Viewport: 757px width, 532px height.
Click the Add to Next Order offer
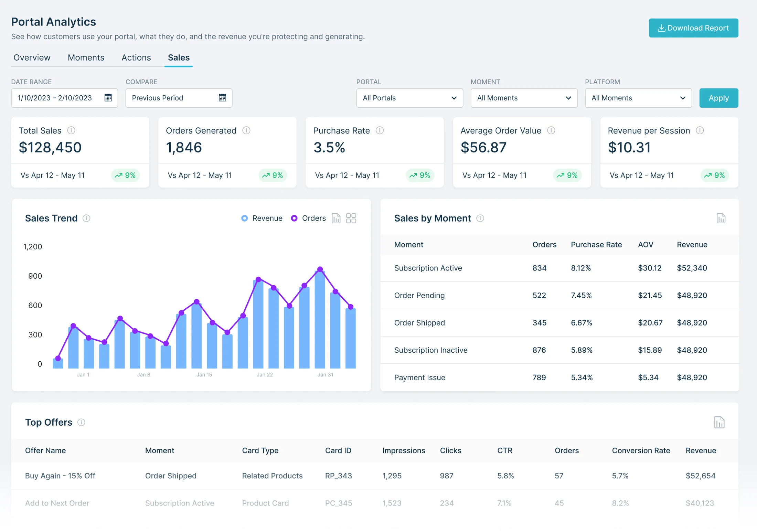[57, 503]
